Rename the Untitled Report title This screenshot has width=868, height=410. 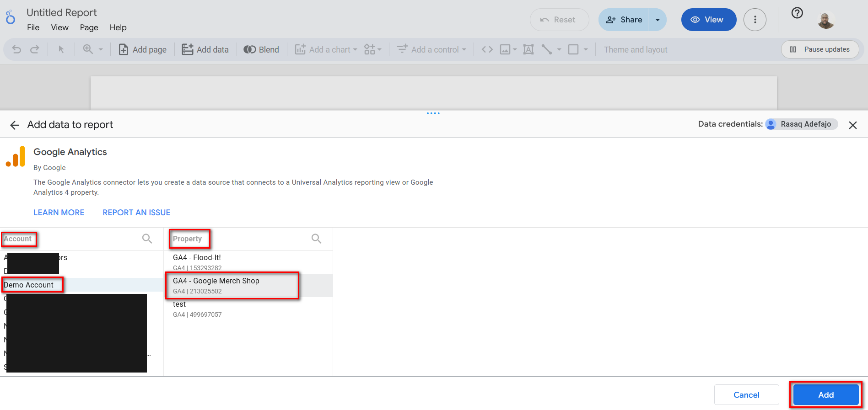click(62, 12)
